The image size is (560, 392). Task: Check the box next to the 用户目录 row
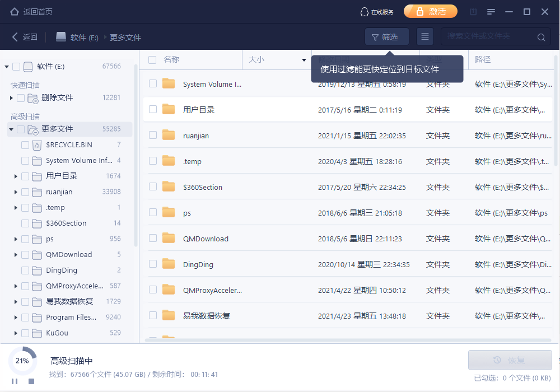pos(153,109)
